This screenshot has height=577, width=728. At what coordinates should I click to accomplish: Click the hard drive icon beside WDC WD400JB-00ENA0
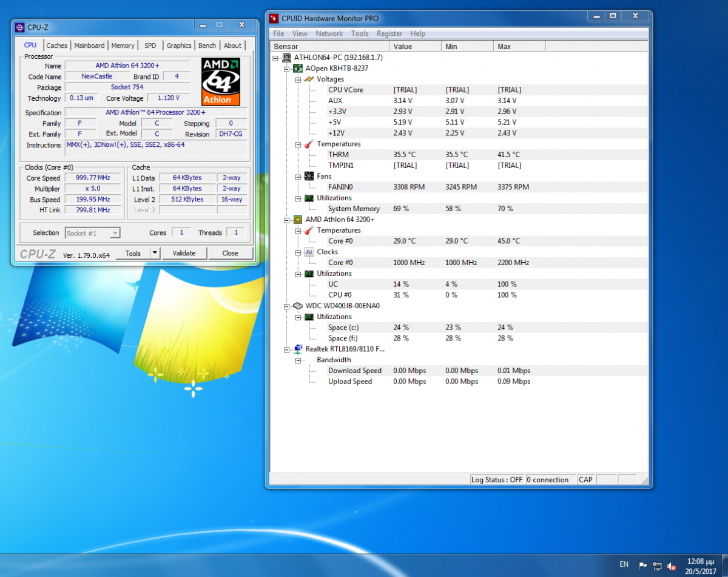[298, 306]
